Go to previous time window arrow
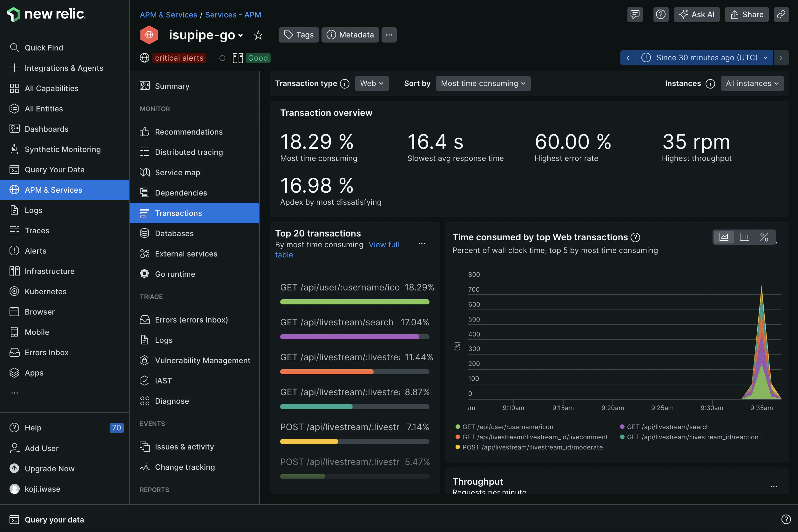Screen dimensions: 798x532 click(x=627, y=58)
